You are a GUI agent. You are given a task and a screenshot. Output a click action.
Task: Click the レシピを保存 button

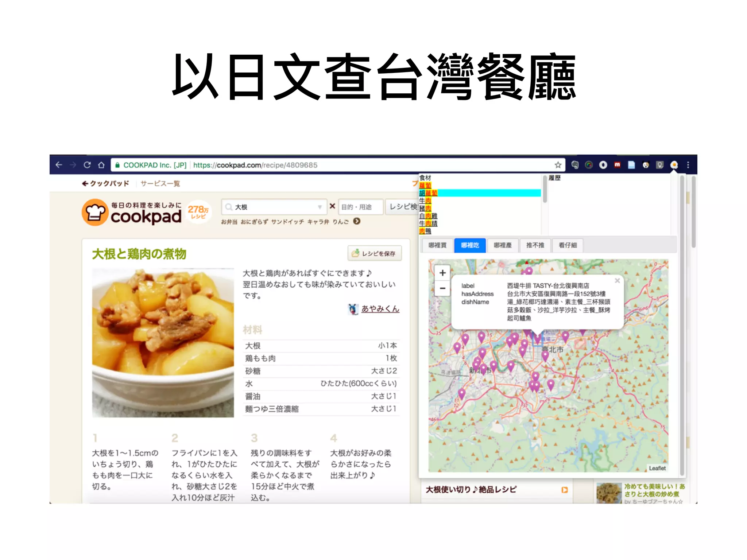point(375,253)
